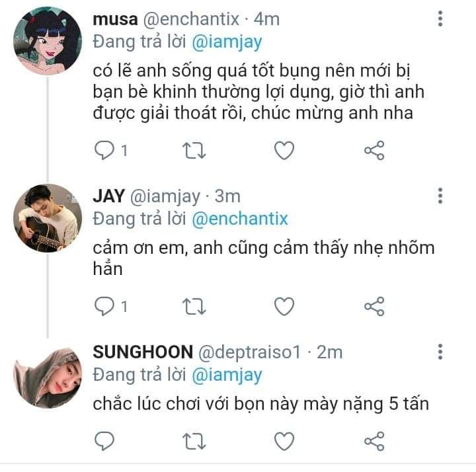Open more options for musa's tweet
The height and width of the screenshot is (472, 476).
pos(440,19)
